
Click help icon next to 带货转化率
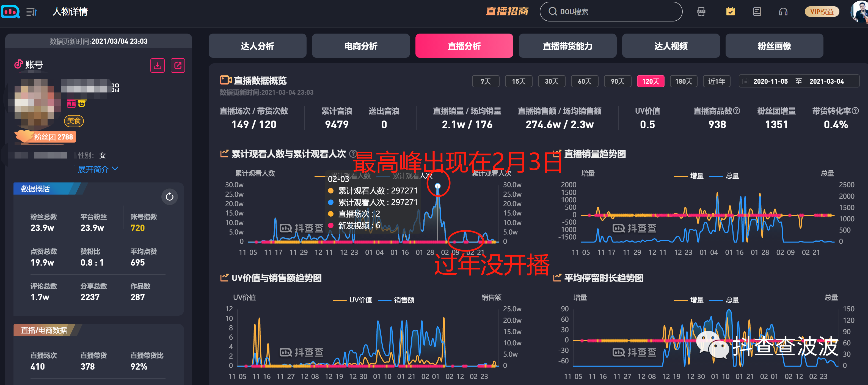[x=855, y=111]
